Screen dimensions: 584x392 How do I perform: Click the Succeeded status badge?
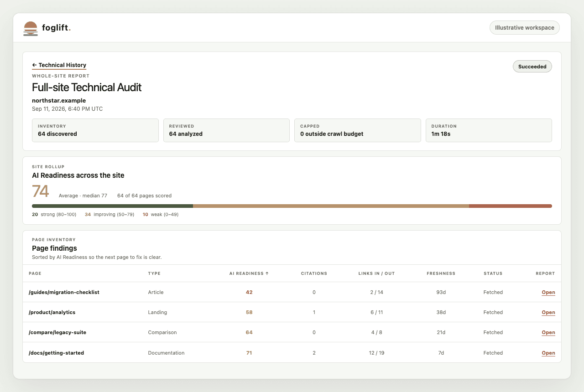[x=532, y=67]
